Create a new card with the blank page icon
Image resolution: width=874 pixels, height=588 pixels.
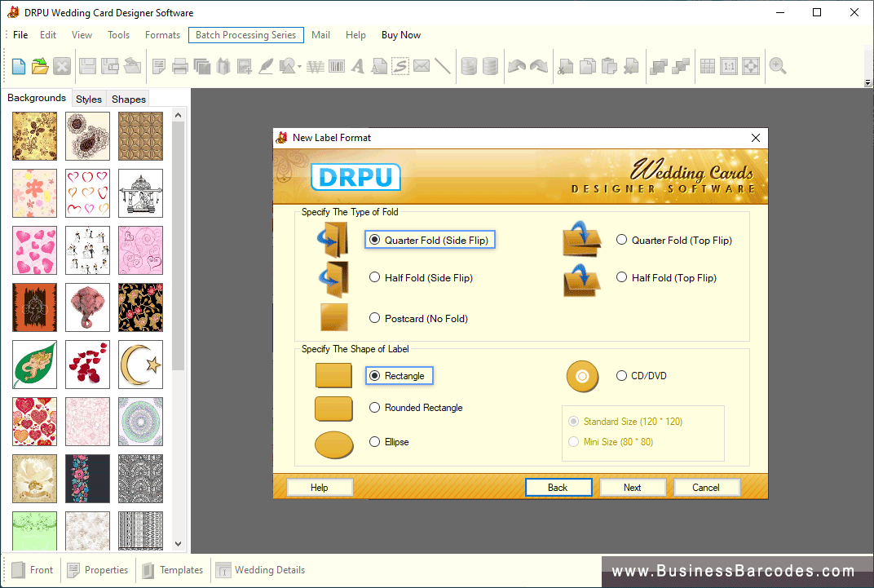[19, 66]
